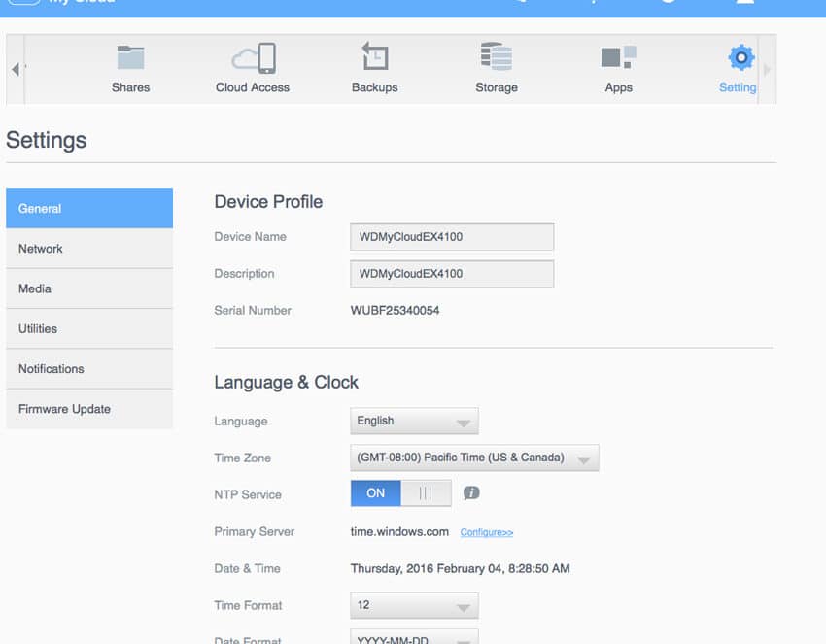Click the Thursday, 2016 February 04 date text
Screen dimensions: 826x644
460,568
